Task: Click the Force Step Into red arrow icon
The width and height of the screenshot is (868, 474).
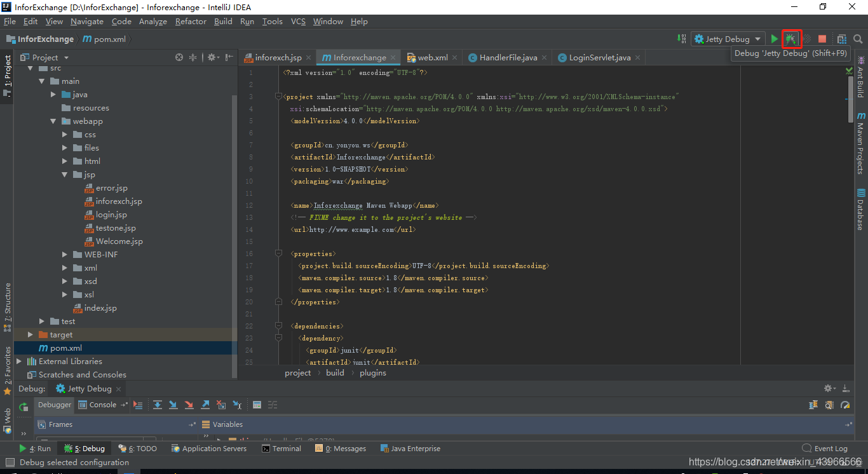Action: [189, 405]
